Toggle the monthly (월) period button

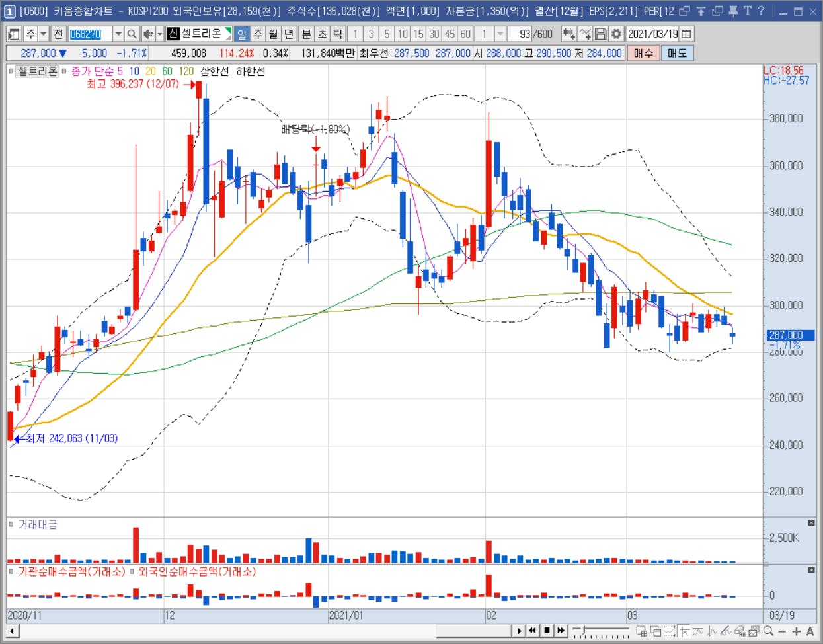tap(273, 34)
